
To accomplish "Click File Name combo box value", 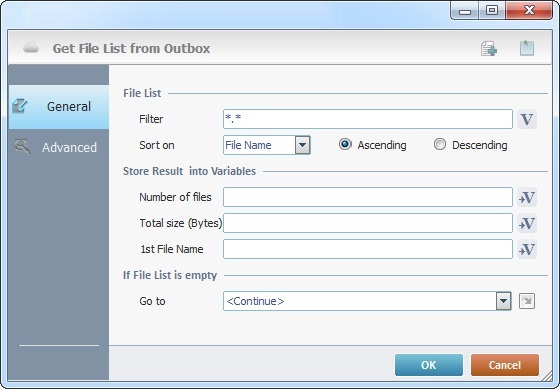I will pyautogui.click(x=260, y=145).
